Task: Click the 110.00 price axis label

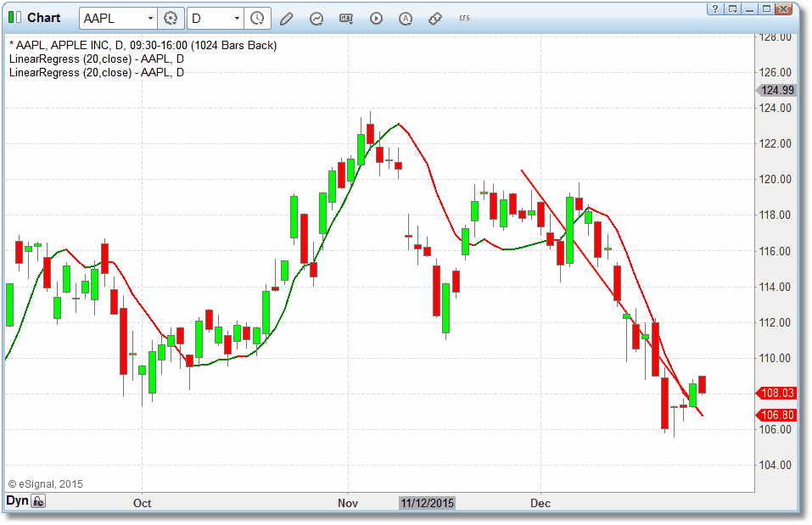Action: coord(775,358)
